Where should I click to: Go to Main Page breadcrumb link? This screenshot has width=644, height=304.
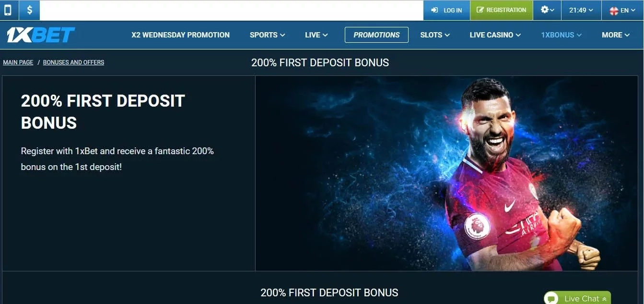click(x=18, y=62)
